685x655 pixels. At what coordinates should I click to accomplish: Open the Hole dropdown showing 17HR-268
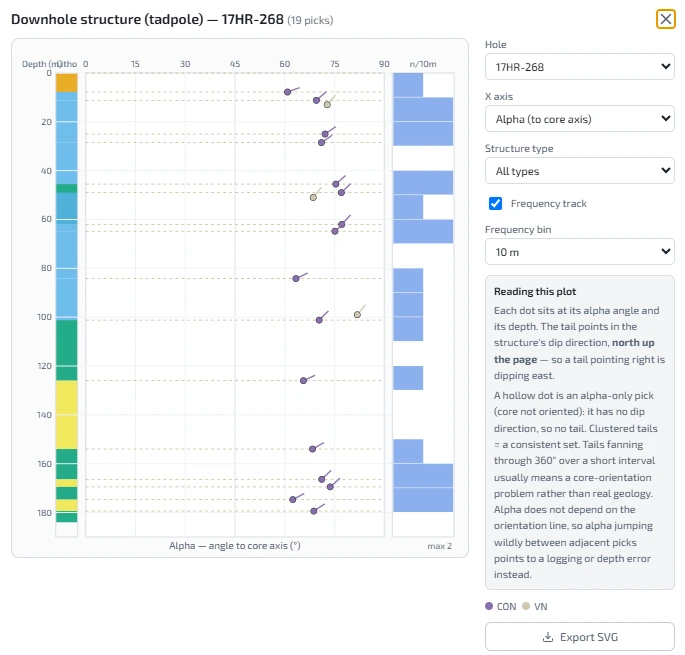tap(579, 67)
